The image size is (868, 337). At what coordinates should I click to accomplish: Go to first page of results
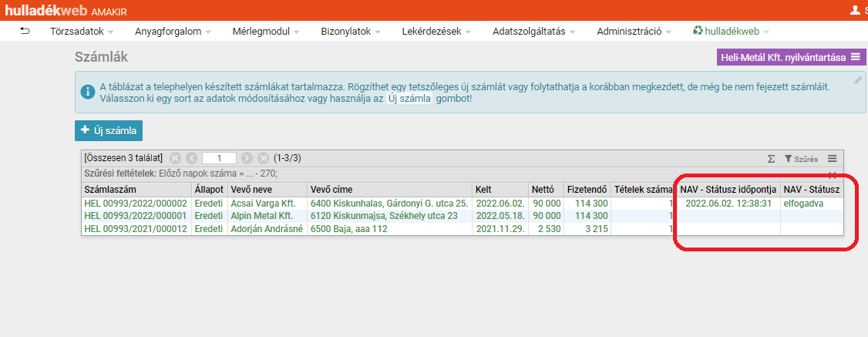coord(175,158)
